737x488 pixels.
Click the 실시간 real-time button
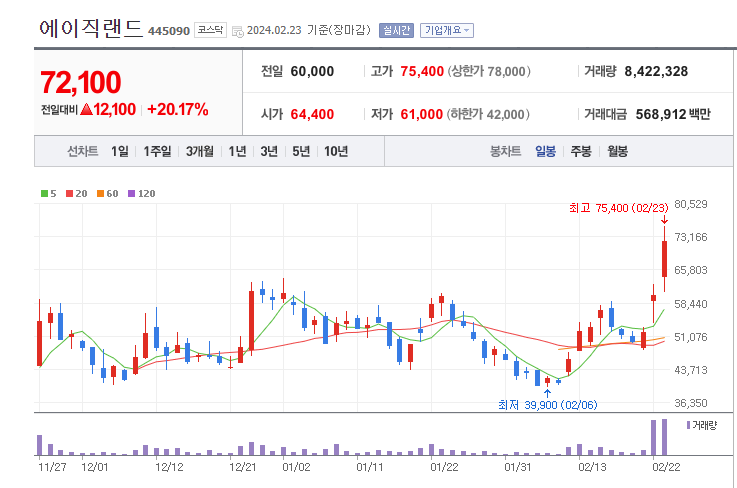(396, 31)
